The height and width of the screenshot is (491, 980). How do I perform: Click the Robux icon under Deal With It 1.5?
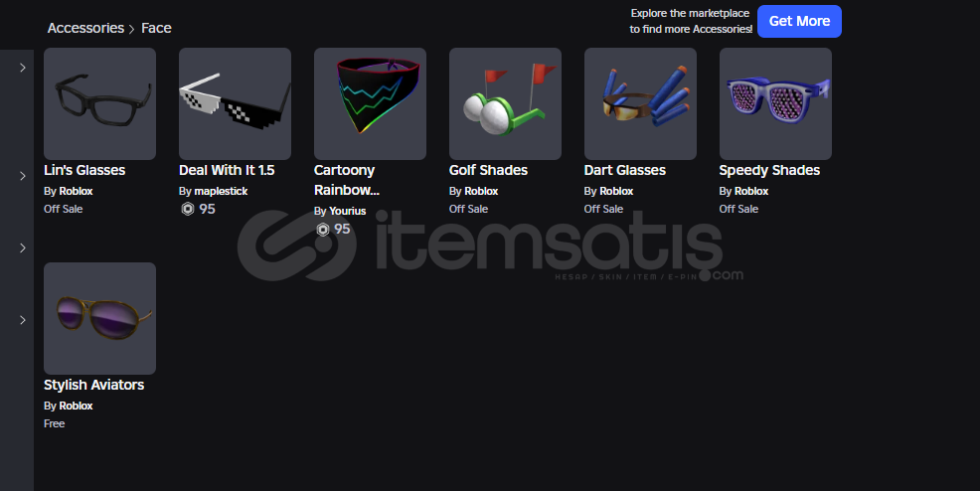coord(188,210)
